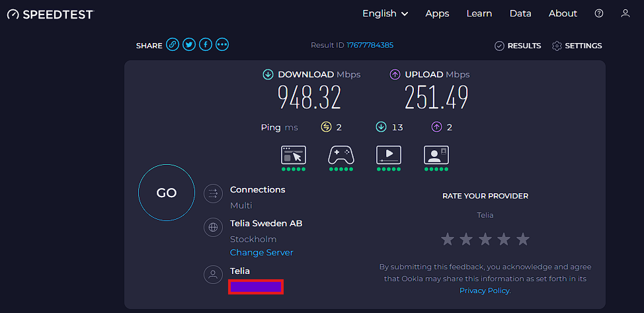This screenshot has width=644, height=313.
Task: Expand the English language dropdown
Action: [385, 14]
